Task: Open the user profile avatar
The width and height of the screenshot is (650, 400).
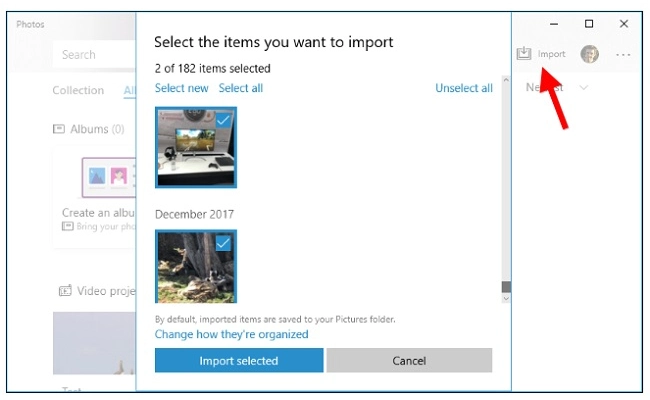Action: click(590, 54)
